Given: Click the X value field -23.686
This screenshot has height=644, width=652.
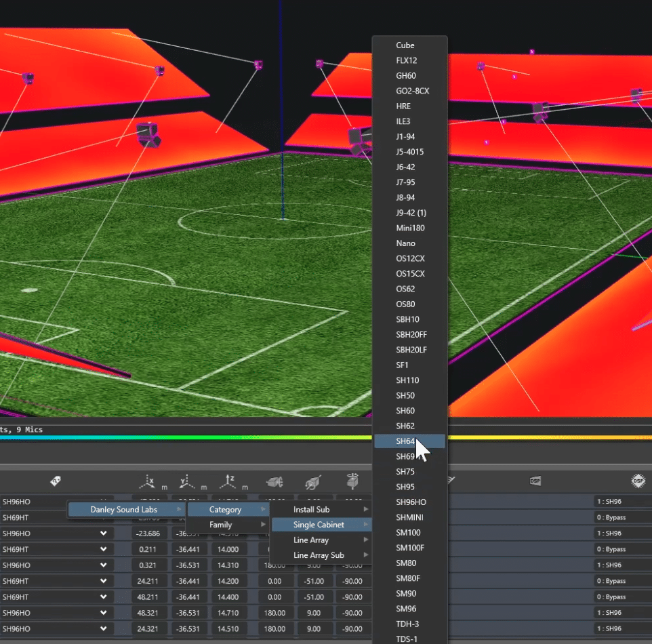Looking at the screenshot, I should [148, 534].
